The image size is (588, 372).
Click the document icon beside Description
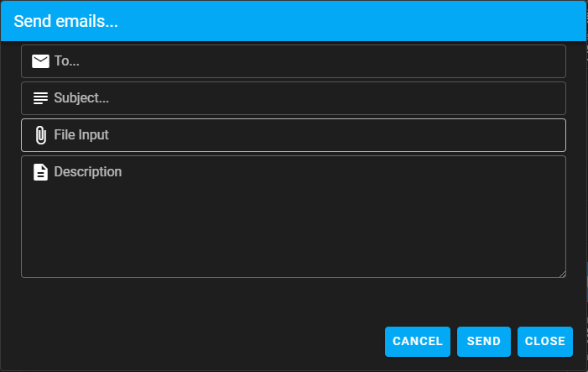click(40, 172)
